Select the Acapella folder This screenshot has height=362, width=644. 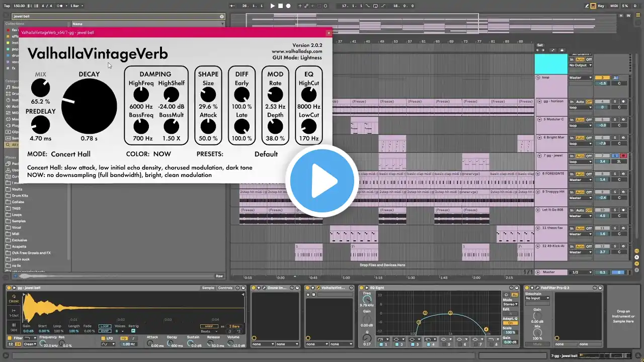[x=19, y=246]
